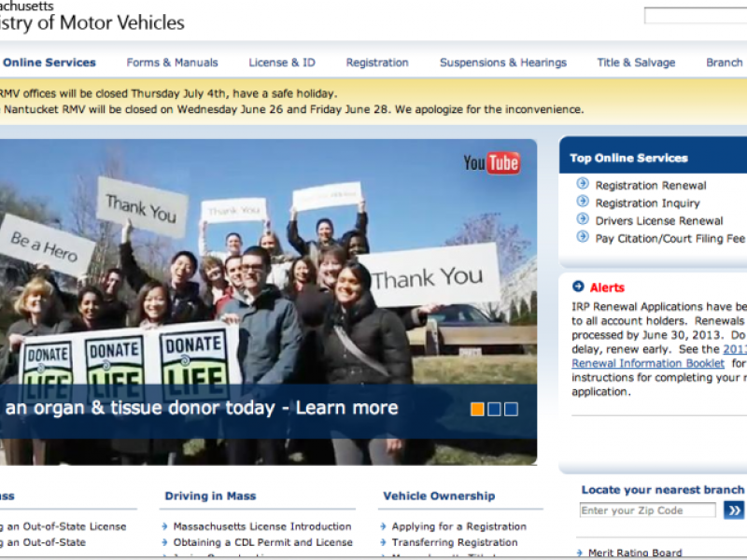This screenshot has height=560, width=747.
Task: Select the middle slide indicator square
Action: 494,409
